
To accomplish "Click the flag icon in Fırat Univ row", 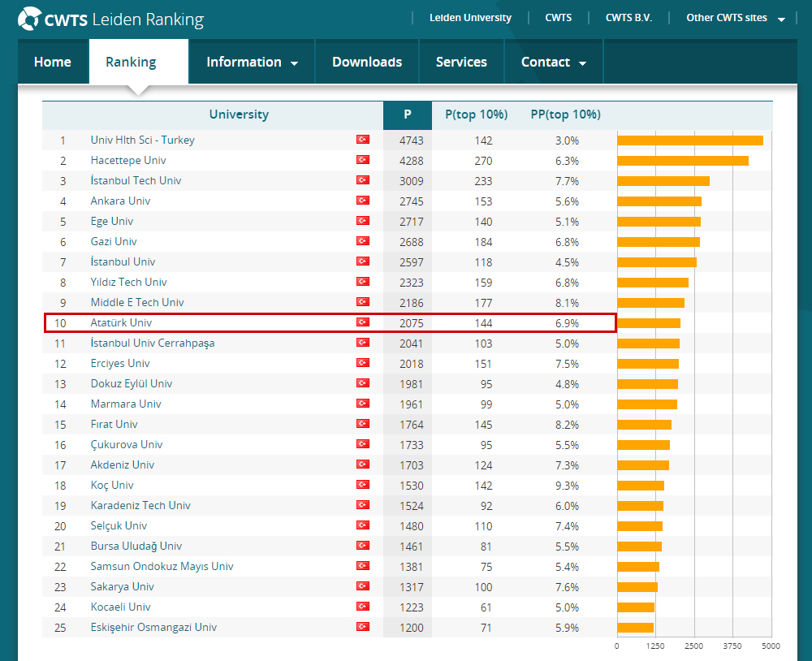I will pos(363,425).
